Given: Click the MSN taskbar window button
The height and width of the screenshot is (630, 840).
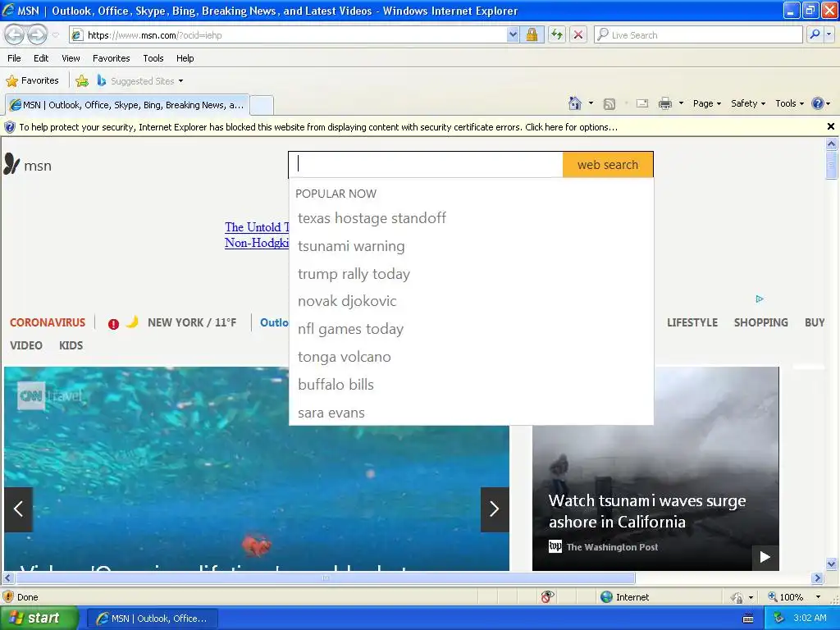Looking at the screenshot, I should pos(152,619).
